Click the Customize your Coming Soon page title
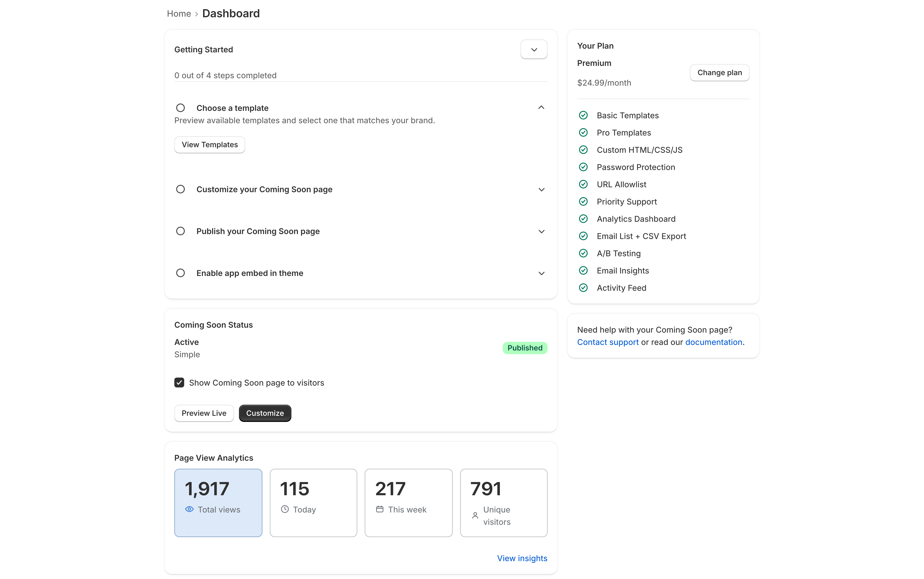This screenshot has height=579, width=924. (264, 190)
